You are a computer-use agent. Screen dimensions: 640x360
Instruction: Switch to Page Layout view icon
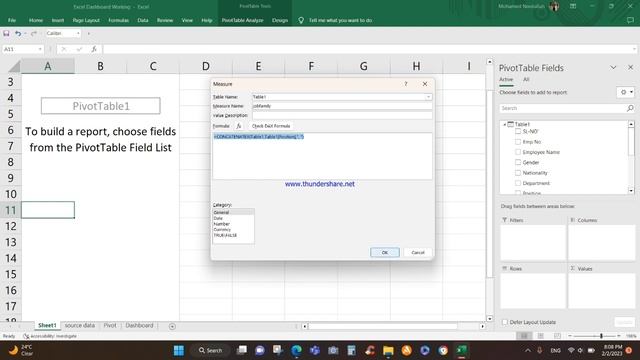pyautogui.click(x=541, y=336)
